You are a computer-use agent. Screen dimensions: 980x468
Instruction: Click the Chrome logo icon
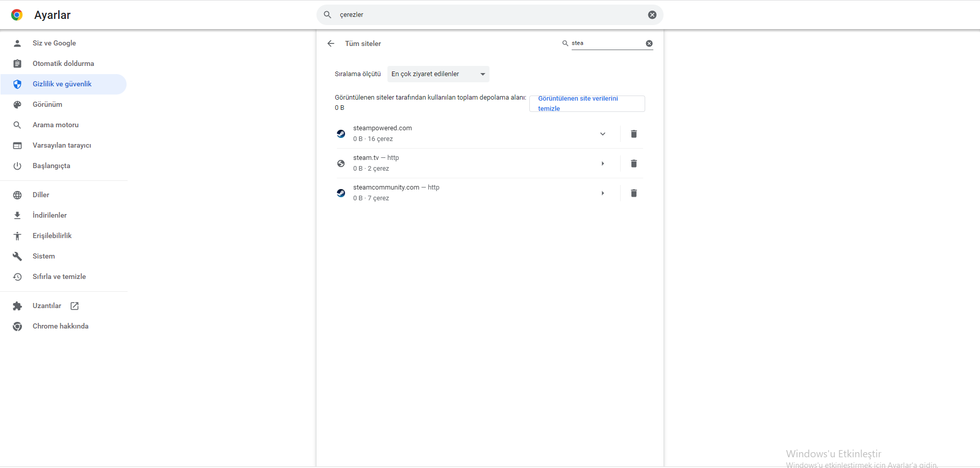click(x=17, y=15)
